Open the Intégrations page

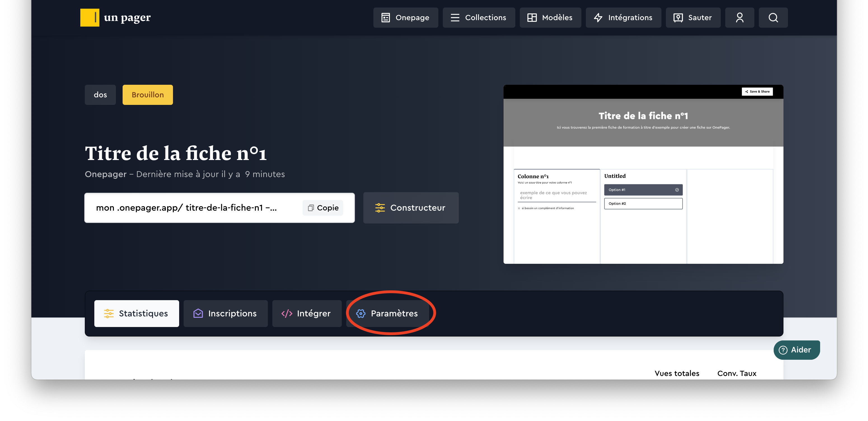click(x=623, y=18)
